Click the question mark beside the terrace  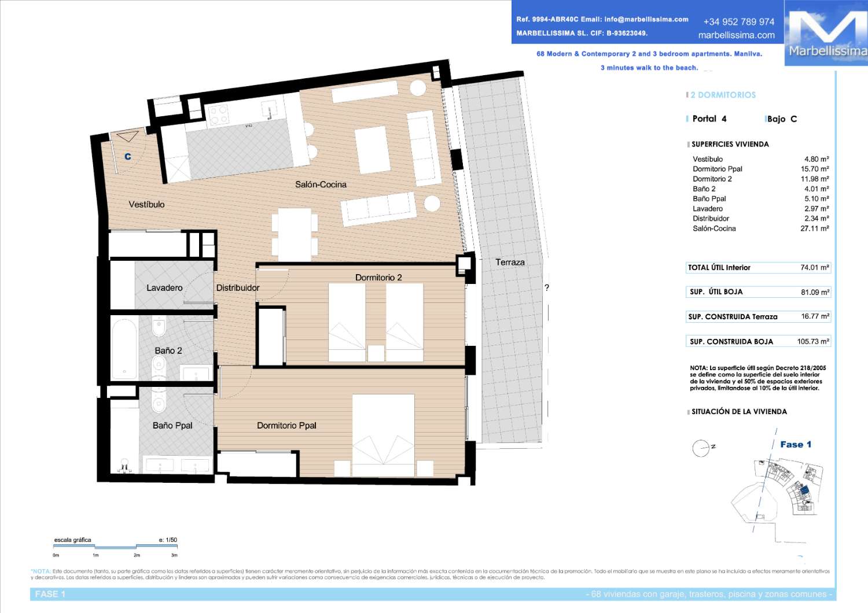tap(547, 287)
